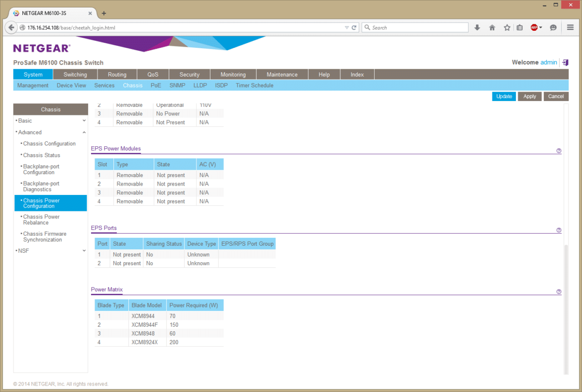Close the NETGEAR M6100-3S tab

90,13
